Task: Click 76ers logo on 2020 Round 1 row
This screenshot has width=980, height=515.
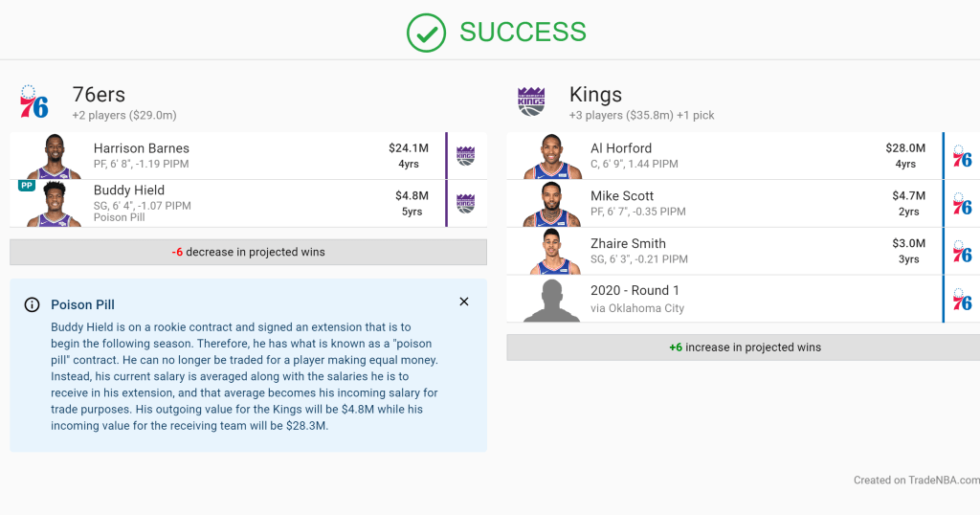Action: click(963, 299)
